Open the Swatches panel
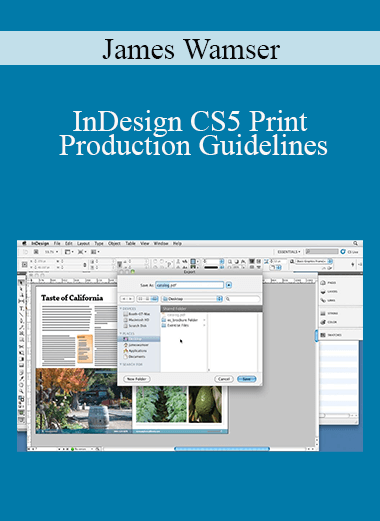Viewport: 380px width, 521px height. [x=331, y=335]
